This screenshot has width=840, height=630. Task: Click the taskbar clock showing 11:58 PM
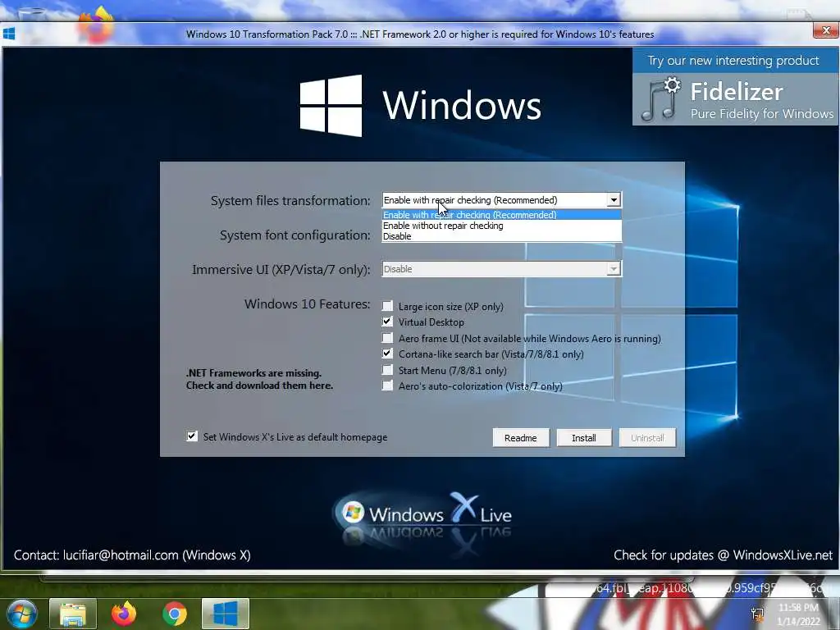797,614
